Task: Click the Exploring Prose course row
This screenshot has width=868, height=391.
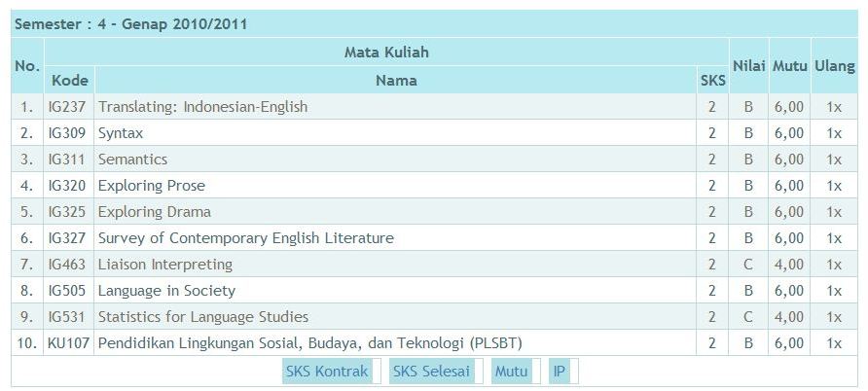Action: tap(152, 186)
